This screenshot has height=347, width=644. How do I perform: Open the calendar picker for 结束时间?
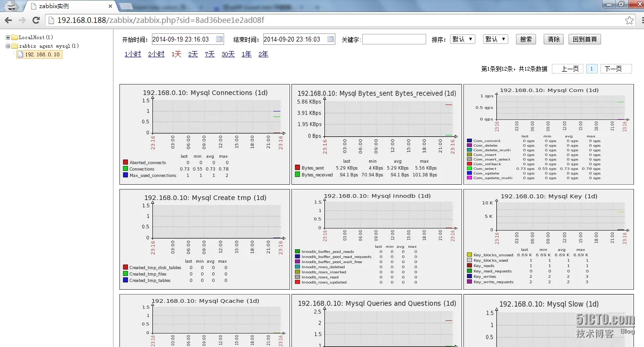click(331, 39)
